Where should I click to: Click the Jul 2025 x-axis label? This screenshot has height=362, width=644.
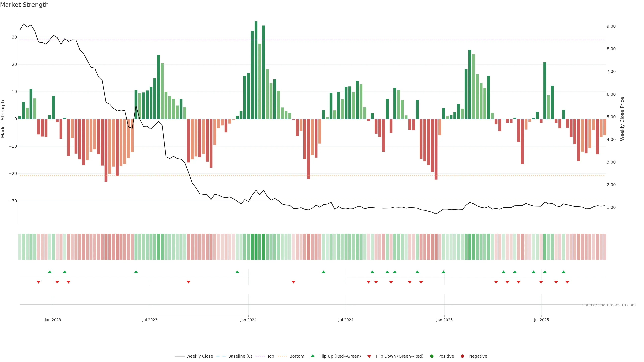pyautogui.click(x=541, y=320)
